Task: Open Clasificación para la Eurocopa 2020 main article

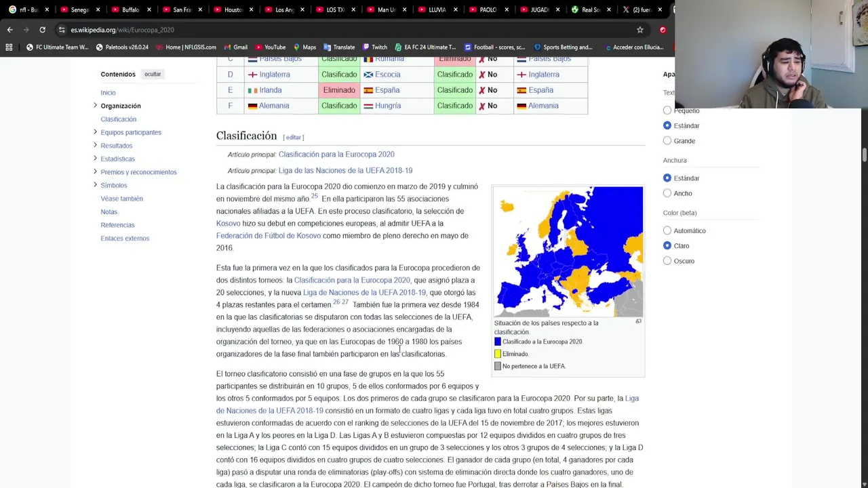Action: [x=336, y=155]
